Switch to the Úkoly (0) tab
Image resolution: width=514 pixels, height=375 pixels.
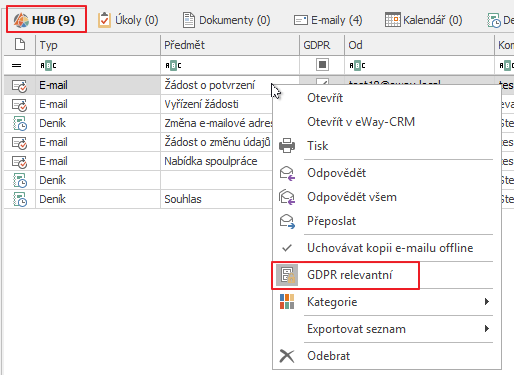pos(128,20)
